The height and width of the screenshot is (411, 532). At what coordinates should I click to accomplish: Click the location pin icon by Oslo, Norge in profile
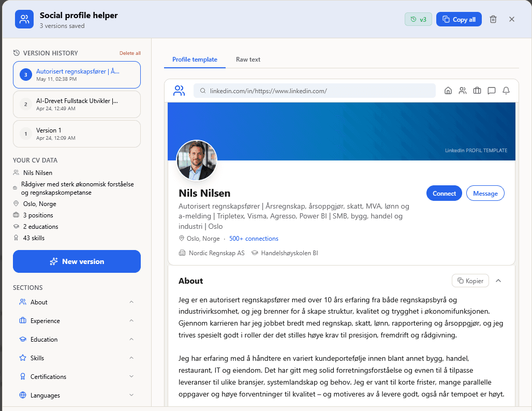(x=182, y=239)
